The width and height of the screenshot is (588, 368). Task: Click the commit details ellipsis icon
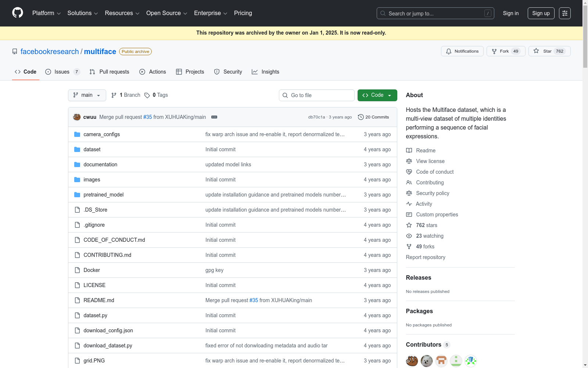coord(214,117)
